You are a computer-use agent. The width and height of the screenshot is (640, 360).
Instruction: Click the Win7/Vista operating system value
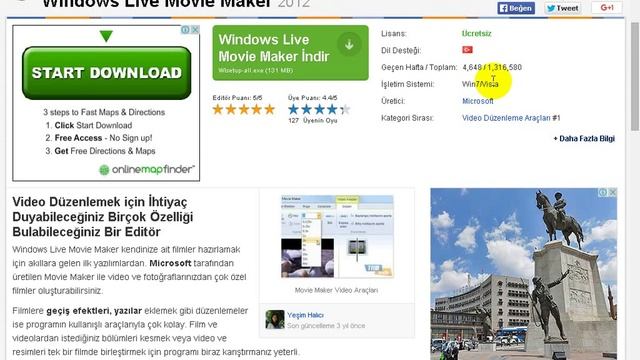(480, 84)
